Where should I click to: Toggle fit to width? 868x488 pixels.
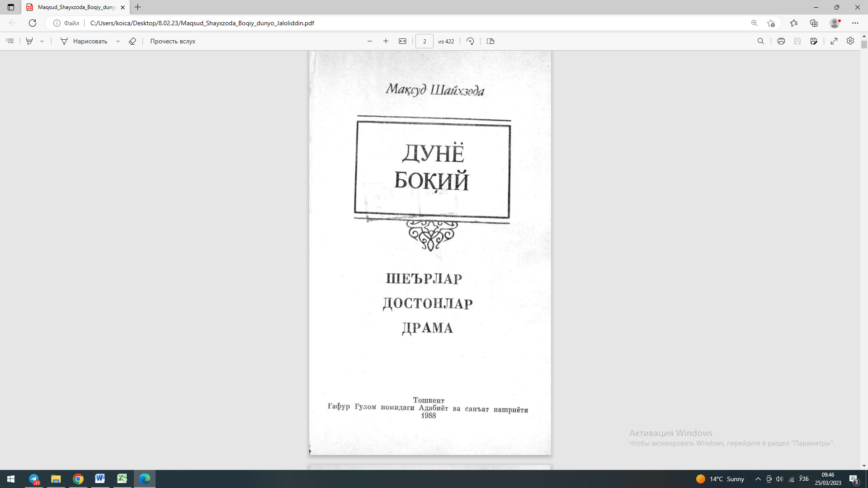click(x=402, y=41)
